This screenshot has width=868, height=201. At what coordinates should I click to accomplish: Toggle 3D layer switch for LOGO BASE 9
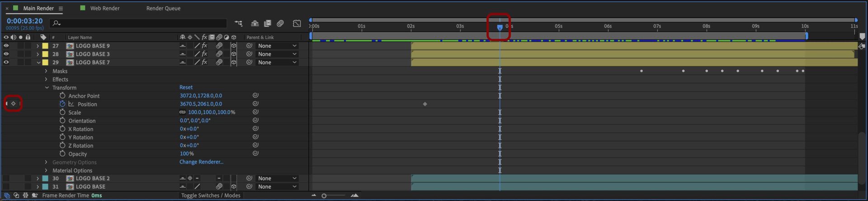pos(234,46)
